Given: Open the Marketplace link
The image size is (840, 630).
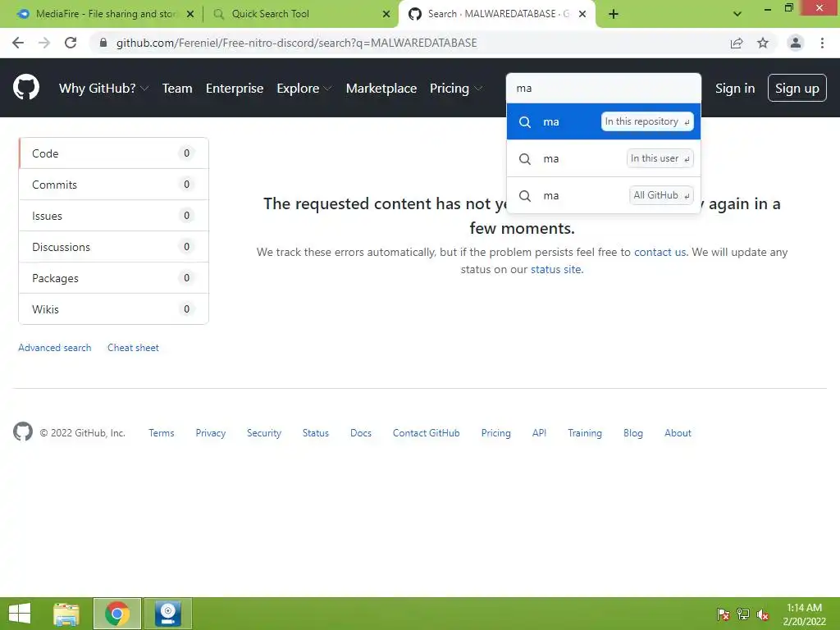Looking at the screenshot, I should tap(381, 89).
